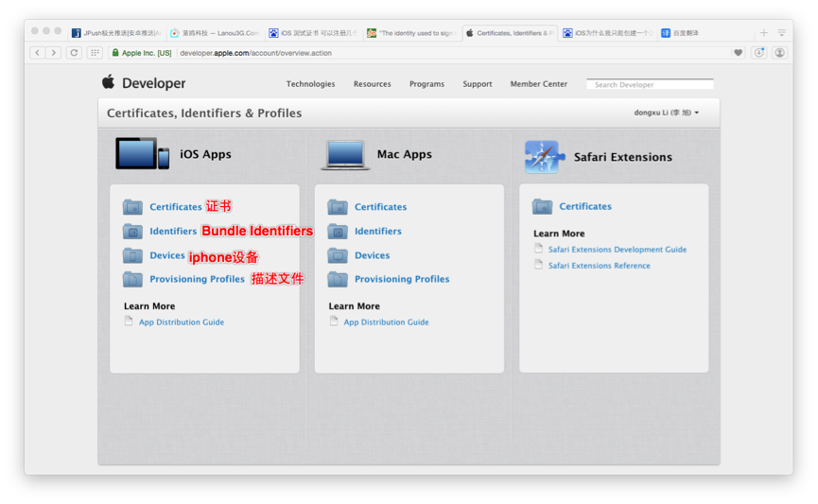Viewport: 818px width, 504px height.
Task: Go forward with the browser forward arrow
Action: pyautogui.click(x=54, y=53)
